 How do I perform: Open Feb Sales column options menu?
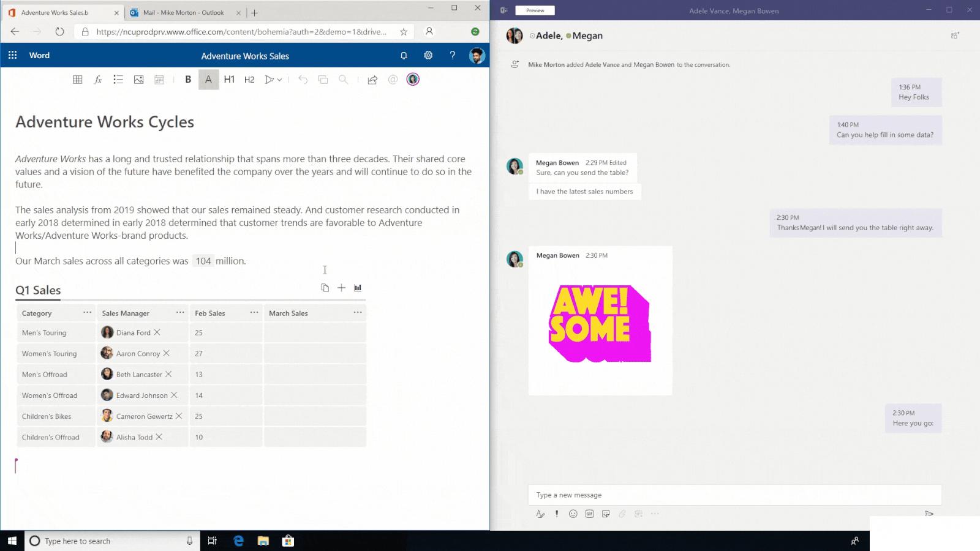pos(254,312)
